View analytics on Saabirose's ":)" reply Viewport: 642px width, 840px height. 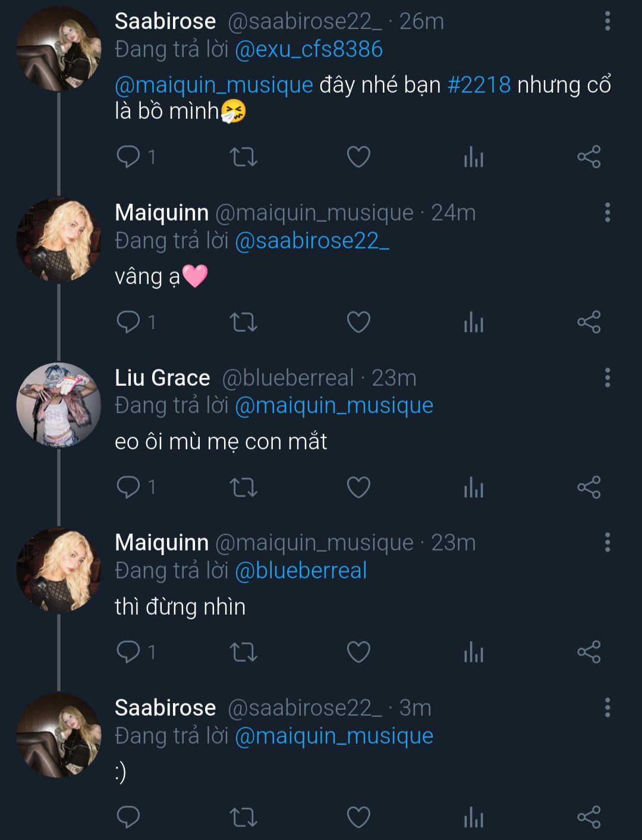(473, 817)
